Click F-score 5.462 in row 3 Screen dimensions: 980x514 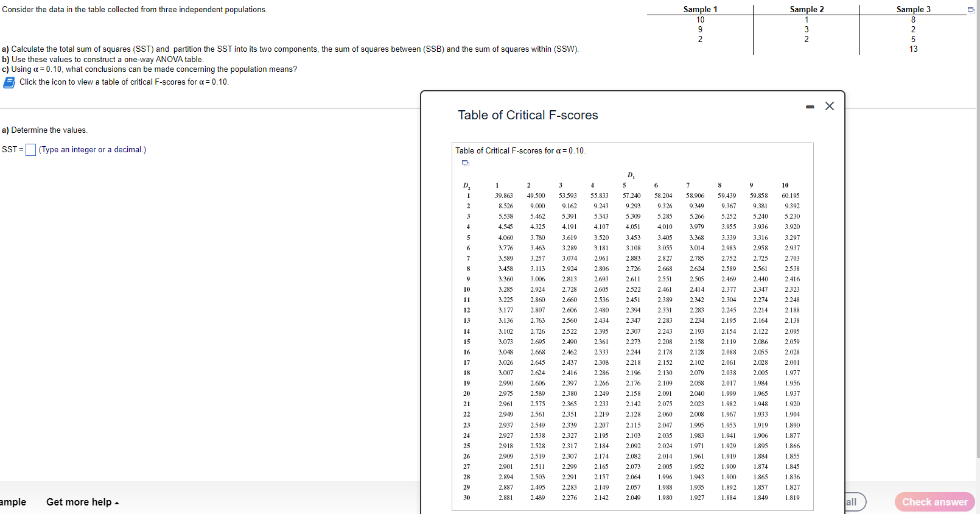point(537,216)
